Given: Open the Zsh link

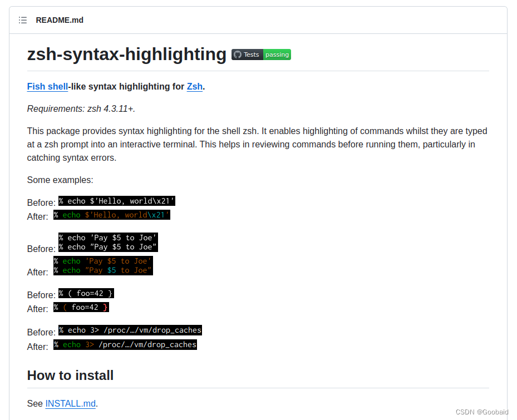Looking at the screenshot, I should click(195, 86).
